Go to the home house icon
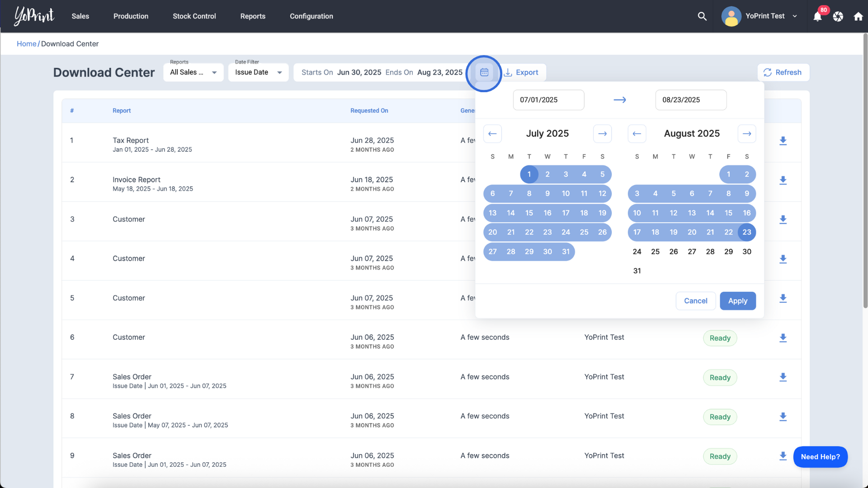 [858, 17]
